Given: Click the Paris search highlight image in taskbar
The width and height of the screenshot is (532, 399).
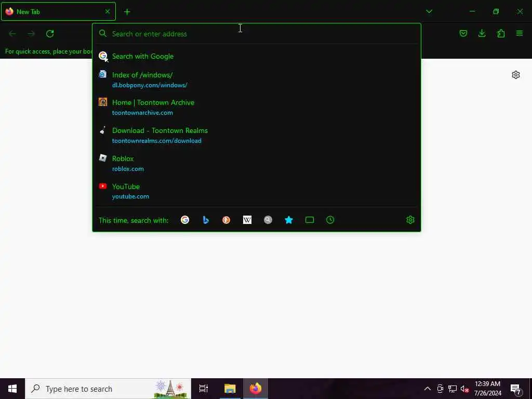Looking at the screenshot, I should point(171,389).
